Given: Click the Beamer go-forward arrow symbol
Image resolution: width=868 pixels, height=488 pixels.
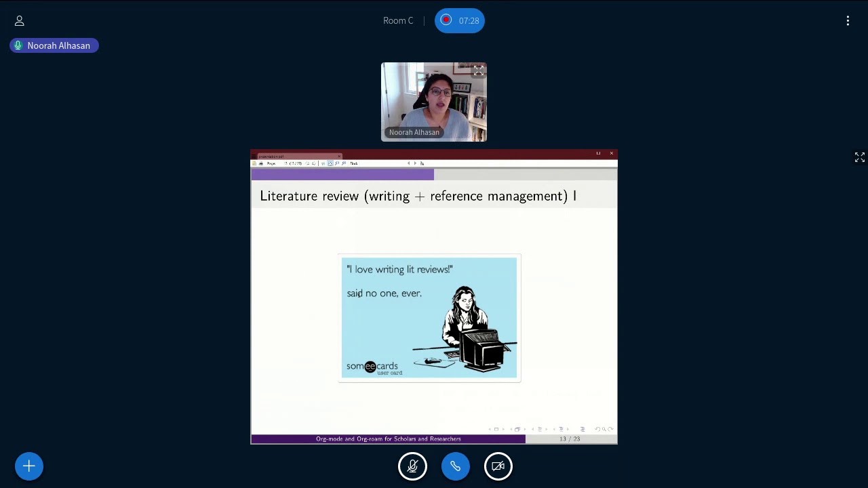Looking at the screenshot, I should point(610,429).
